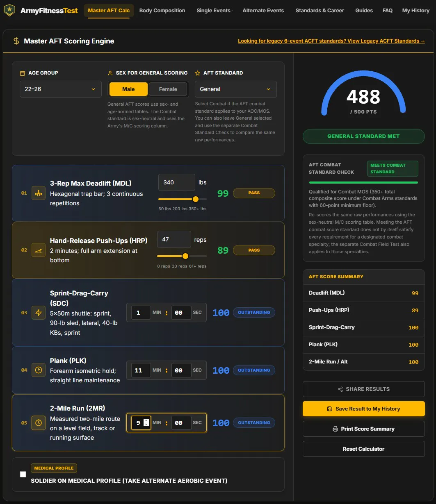Click the dollar icon beside Master AFT Scoring Engine
Screen dimensions: 436x504
point(16,41)
